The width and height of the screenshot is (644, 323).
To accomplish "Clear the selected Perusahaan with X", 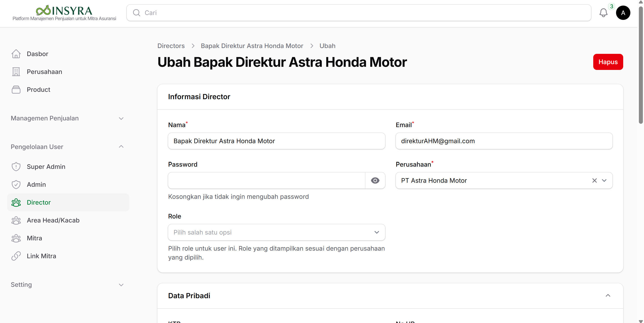I will pos(595,180).
